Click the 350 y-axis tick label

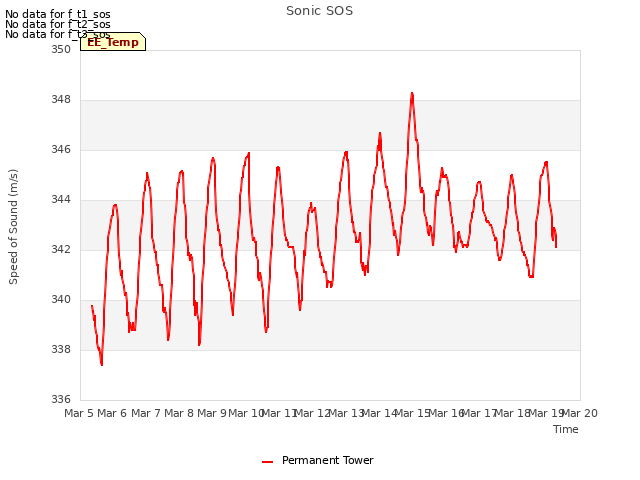pyautogui.click(x=61, y=49)
